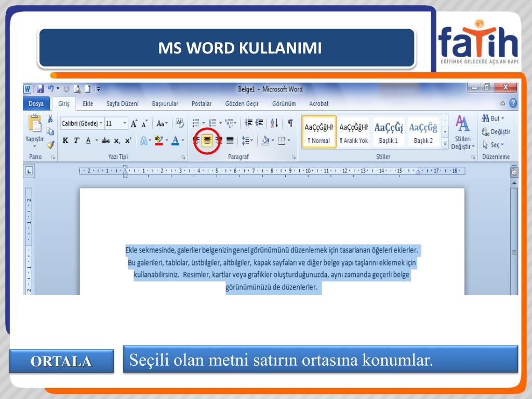Click the Cut scissors icon
The height and width of the screenshot is (399, 532).
[x=50, y=118]
